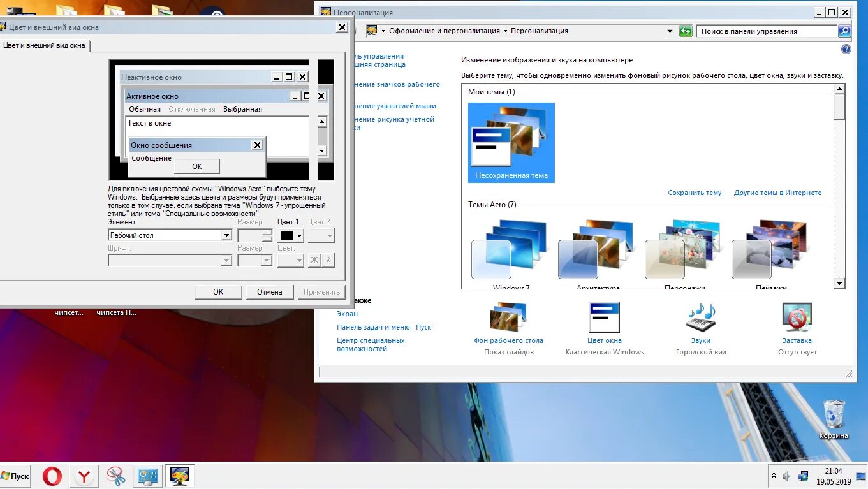This screenshot has width=868, height=489.
Task: Apply the Архитектура Aero theme
Action: pos(598,253)
